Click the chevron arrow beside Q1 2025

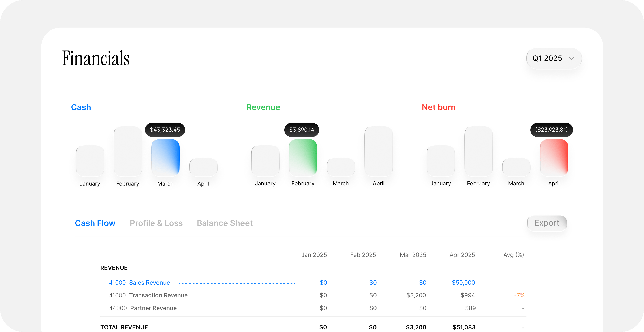[571, 59]
